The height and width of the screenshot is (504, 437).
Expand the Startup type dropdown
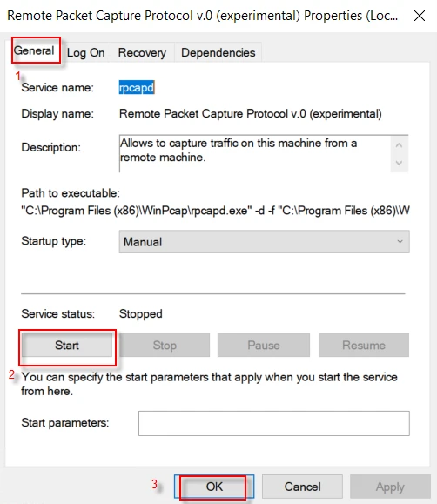click(264, 242)
